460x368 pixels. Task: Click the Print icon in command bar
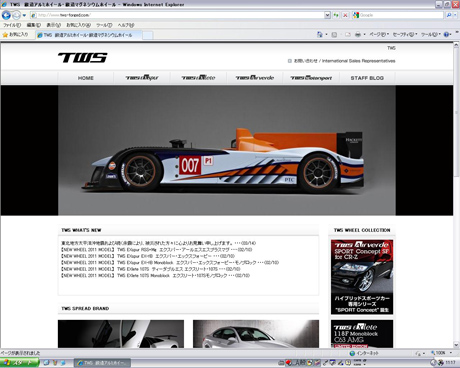click(358, 34)
